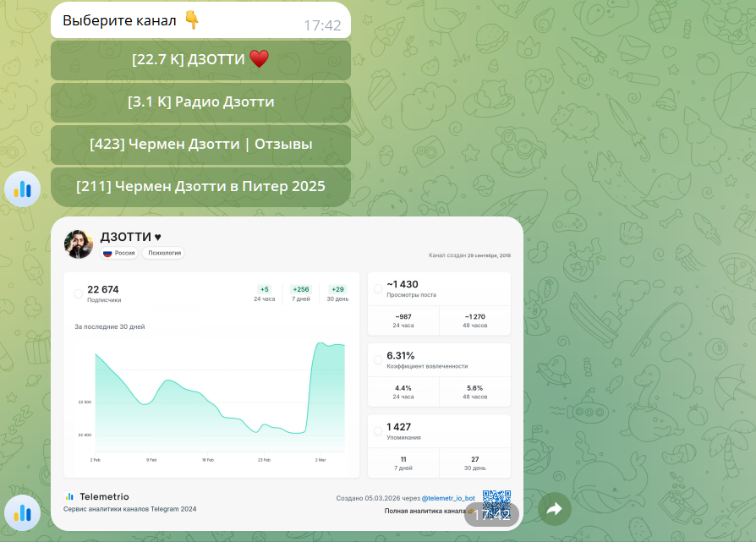Click the 22 674 subscriber count

click(x=102, y=289)
